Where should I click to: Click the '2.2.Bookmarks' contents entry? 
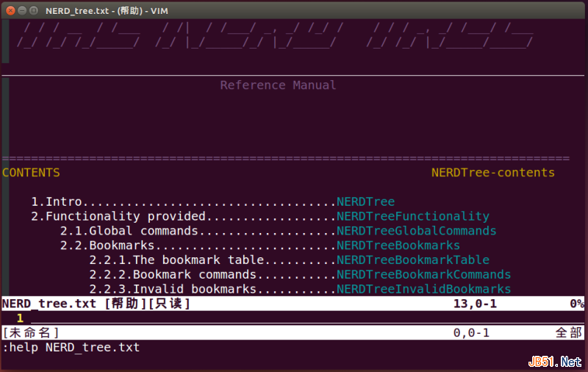pos(107,246)
